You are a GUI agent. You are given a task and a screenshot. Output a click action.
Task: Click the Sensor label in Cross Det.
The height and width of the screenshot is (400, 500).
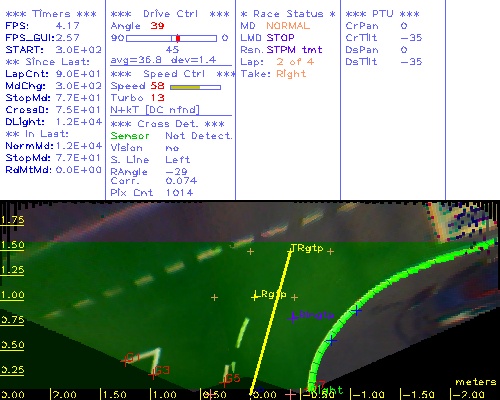pos(130,136)
